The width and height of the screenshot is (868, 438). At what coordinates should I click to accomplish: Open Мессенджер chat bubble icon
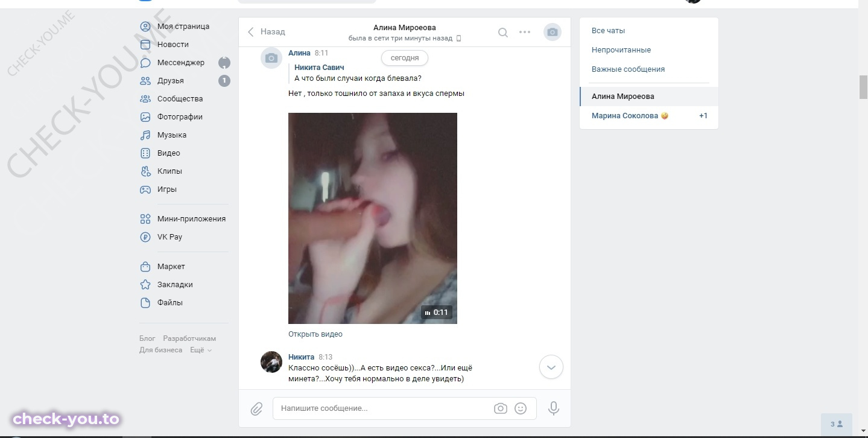point(145,63)
